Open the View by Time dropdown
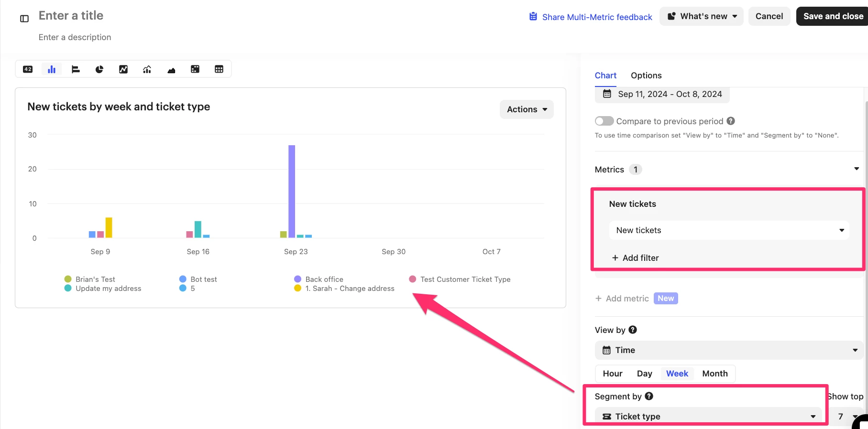 pos(729,350)
